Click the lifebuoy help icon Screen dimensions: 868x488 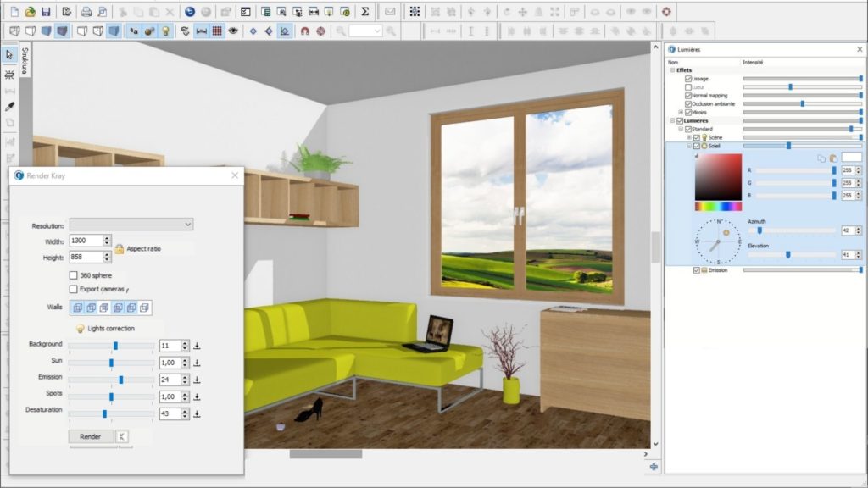point(666,12)
